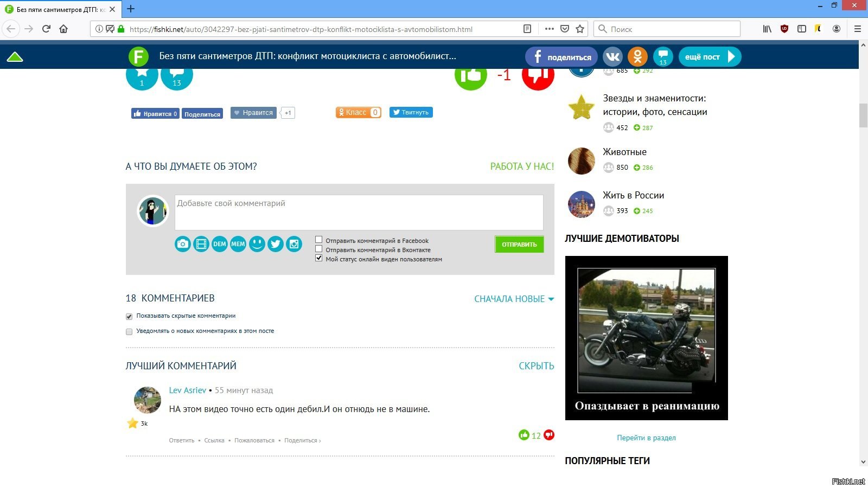Attach a photo using the camera icon
This screenshot has width=868, height=488.
click(183, 244)
